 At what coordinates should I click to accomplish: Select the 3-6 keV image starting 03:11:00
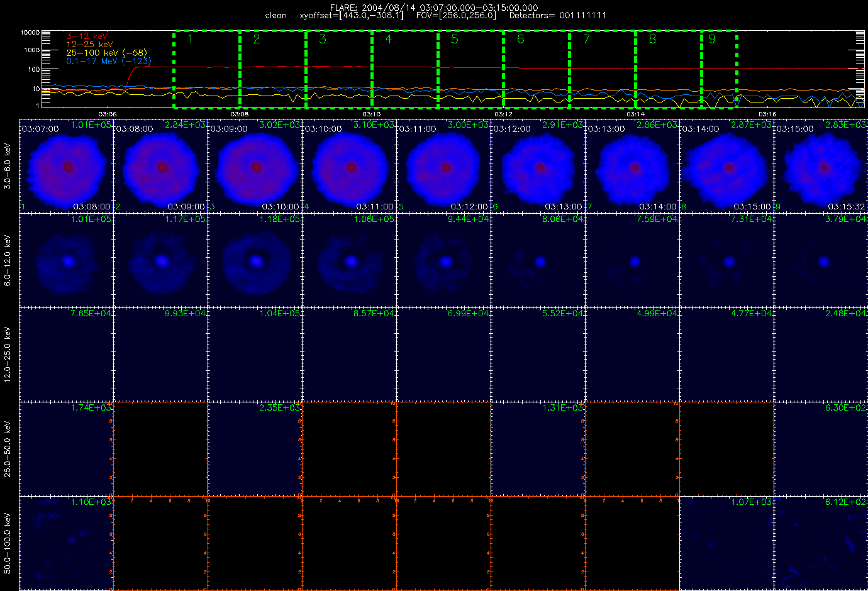tap(443, 166)
